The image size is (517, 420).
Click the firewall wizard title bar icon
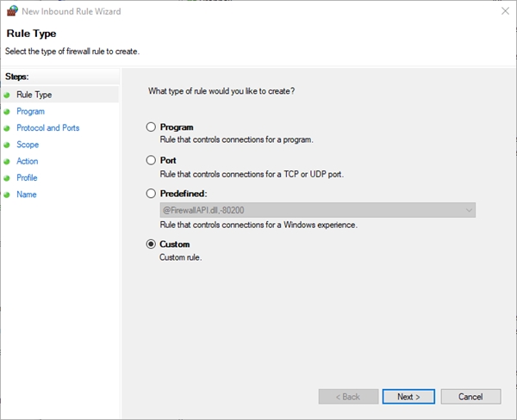(11, 11)
